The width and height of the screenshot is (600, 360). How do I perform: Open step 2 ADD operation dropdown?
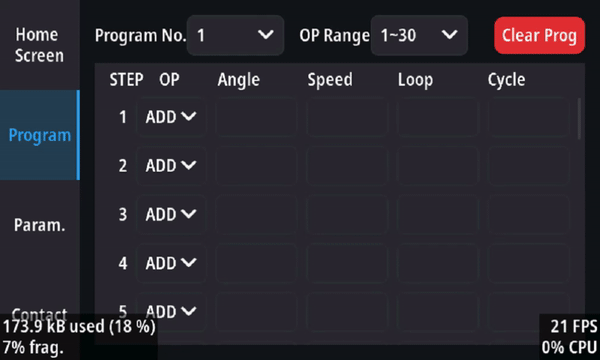171,166
